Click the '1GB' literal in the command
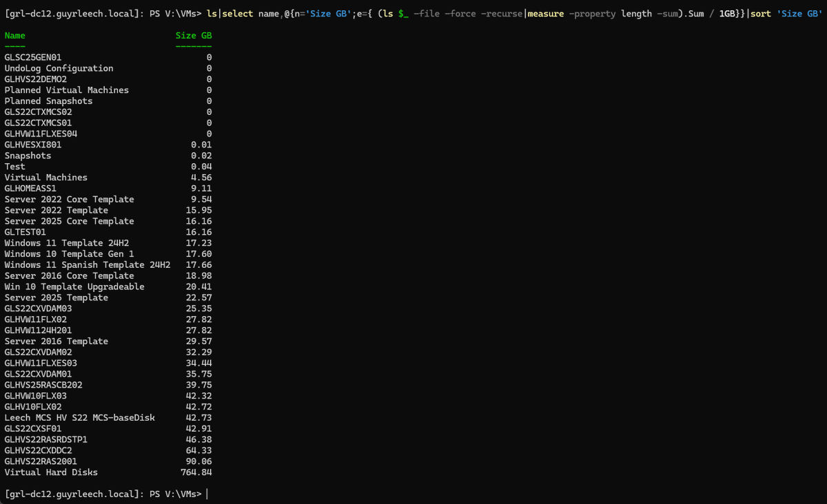 point(727,14)
